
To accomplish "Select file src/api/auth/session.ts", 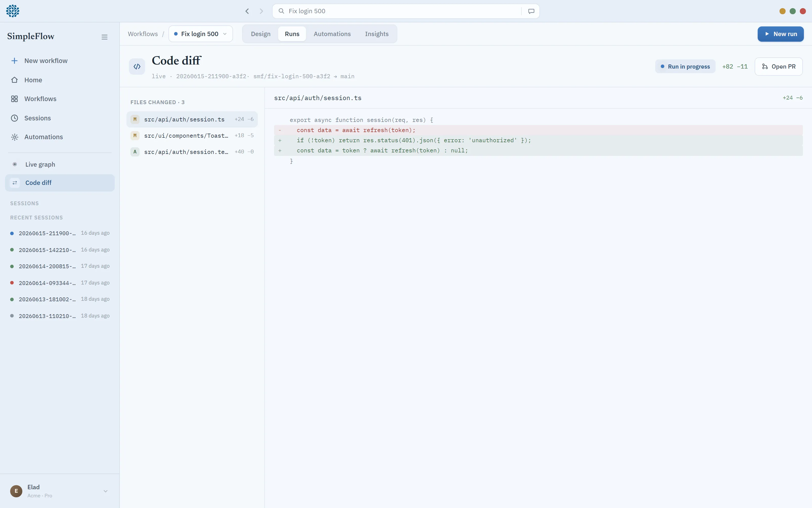I will 192,119.
